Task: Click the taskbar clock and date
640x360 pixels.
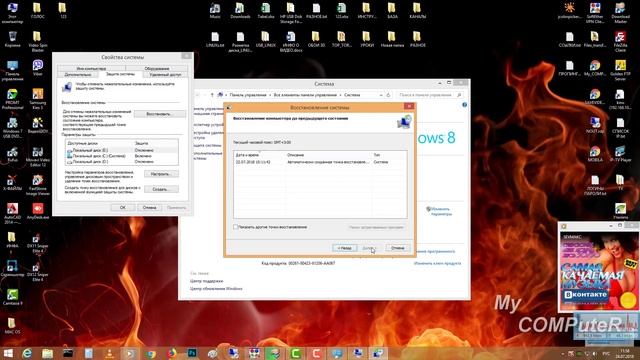Action: [x=624, y=353]
